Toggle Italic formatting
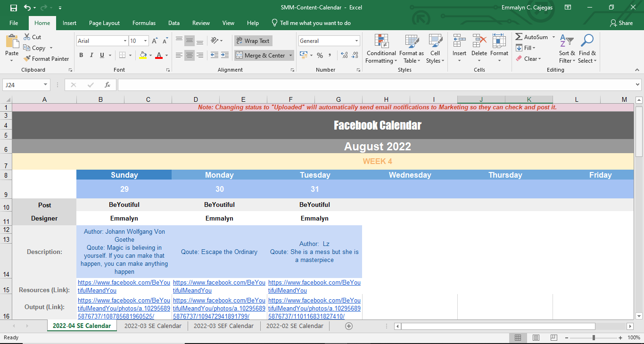 (91, 55)
